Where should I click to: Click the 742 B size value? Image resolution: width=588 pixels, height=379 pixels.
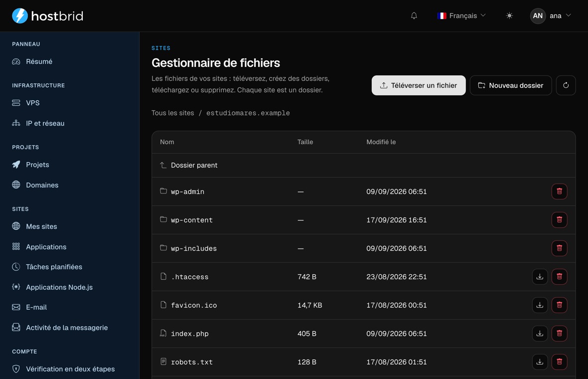click(x=307, y=277)
